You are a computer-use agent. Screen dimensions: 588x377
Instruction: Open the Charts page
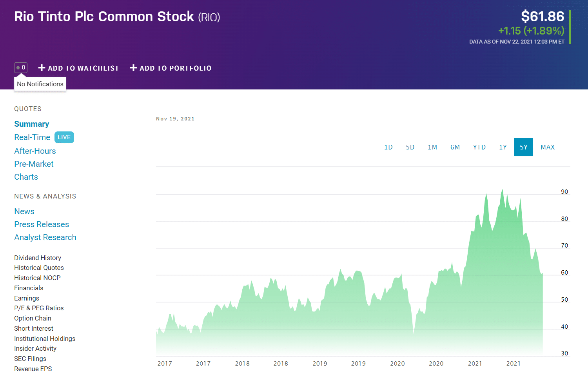[x=26, y=177]
